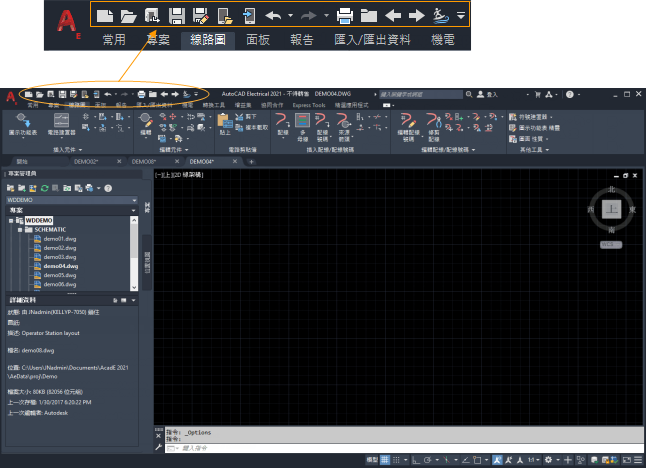This screenshot has height=468, width=646.
Task: Launch the Circuit Builder (電路建置器) tool
Action: pyautogui.click(x=61, y=124)
